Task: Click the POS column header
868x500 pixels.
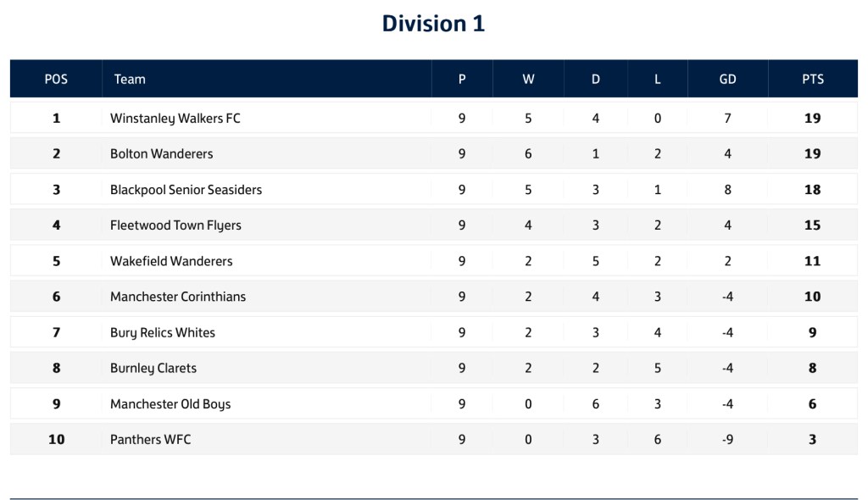Action: pos(56,79)
